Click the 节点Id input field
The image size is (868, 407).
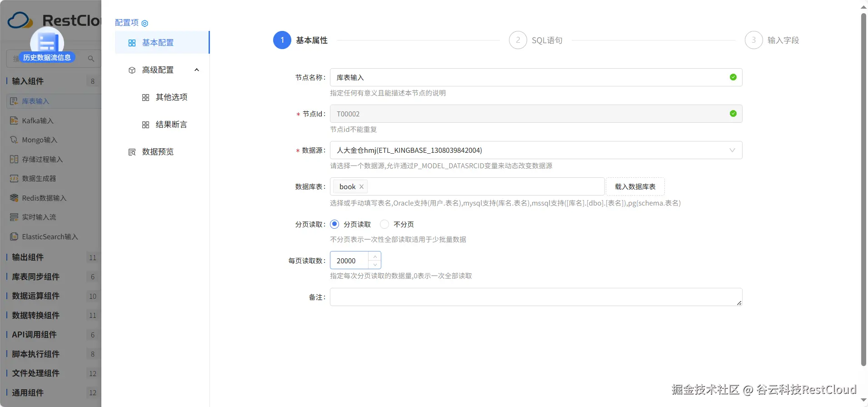click(x=536, y=114)
